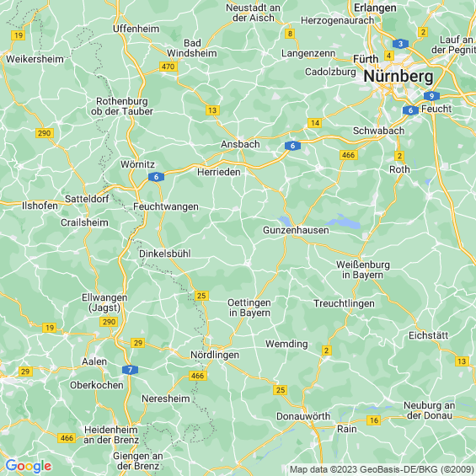Click the 14 road shield east of Ansbach

(315, 123)
